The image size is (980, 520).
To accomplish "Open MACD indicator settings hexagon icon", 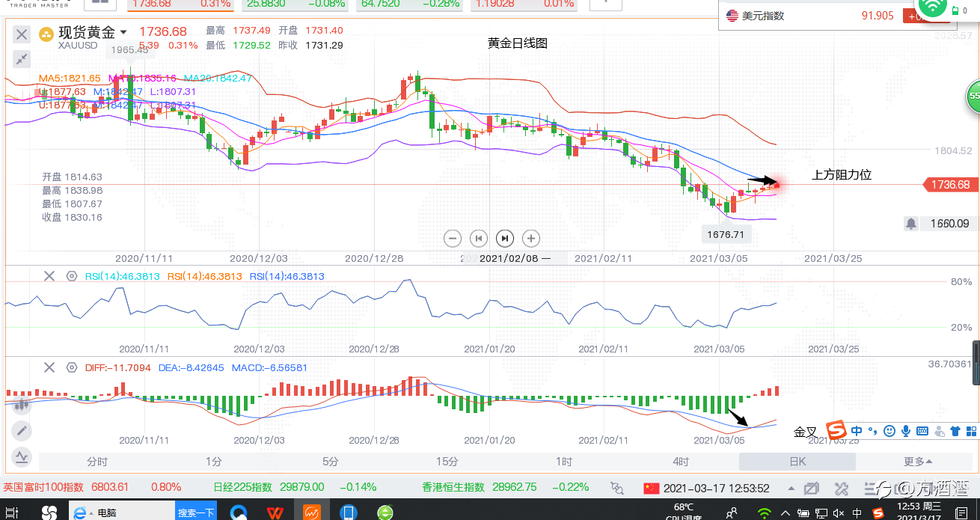I will 72,367.
